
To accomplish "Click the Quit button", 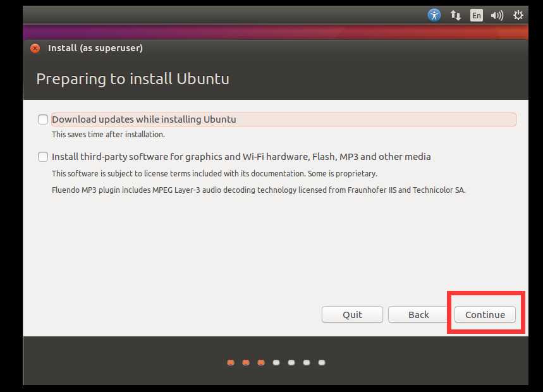I will point(352,314).
